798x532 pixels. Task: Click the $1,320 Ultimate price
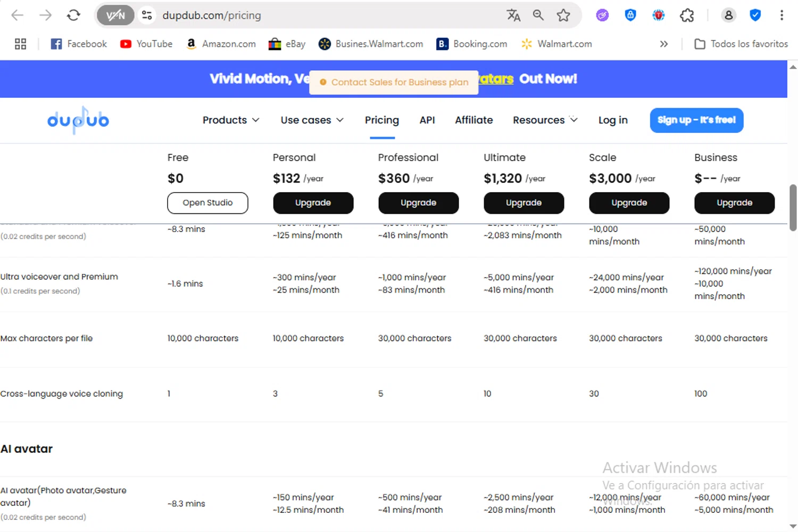tap(503, 178)
